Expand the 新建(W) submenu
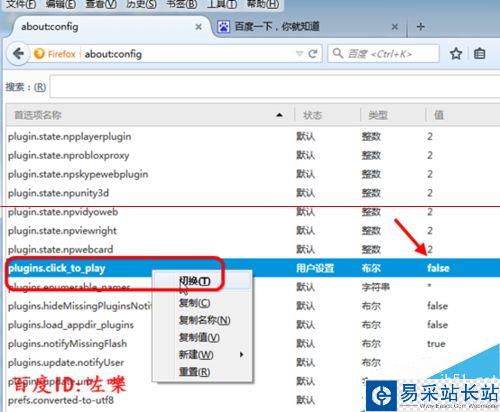This screenshot has width=500, height=412. pos(202,355)
